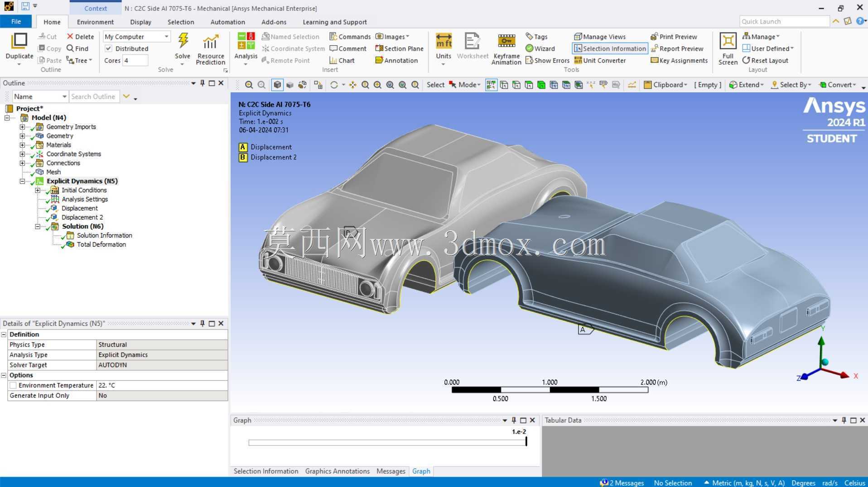Image resolution: width=868 pixels, height=487 pixels.
Task: Click Reset Layout
Action: 765,60
